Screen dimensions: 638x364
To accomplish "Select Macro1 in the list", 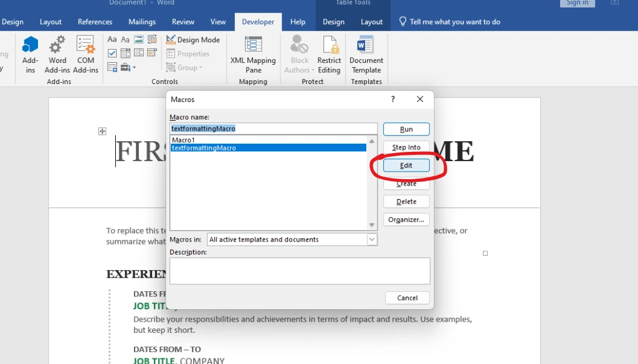I will tap(269, 140).
